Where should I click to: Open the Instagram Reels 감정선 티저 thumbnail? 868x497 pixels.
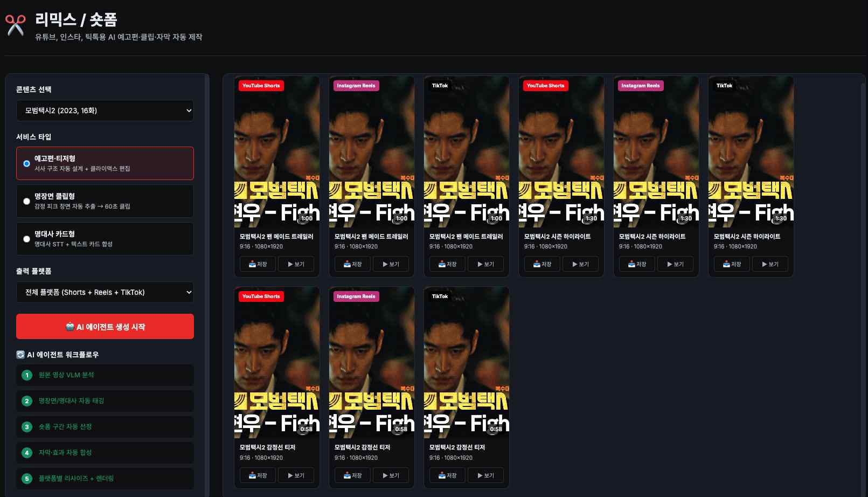click(372, 362)
